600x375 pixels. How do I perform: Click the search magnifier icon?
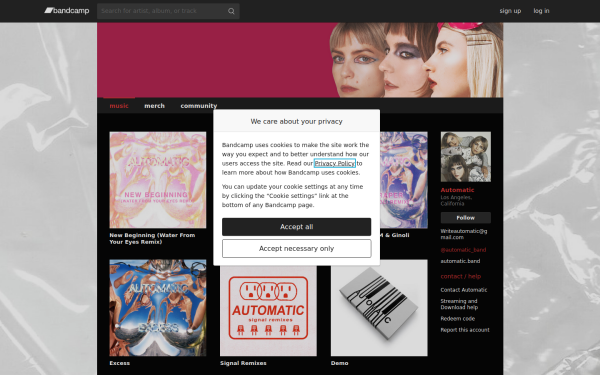point(231,11)
